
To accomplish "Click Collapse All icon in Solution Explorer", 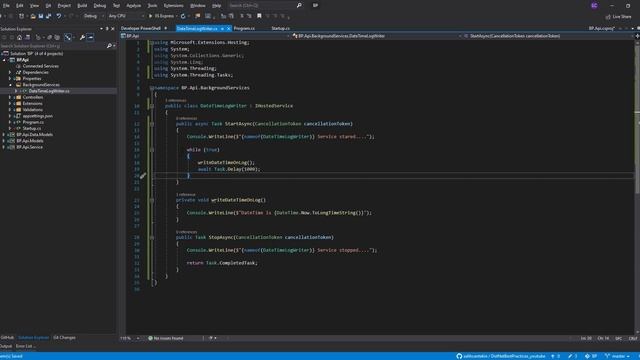I will [x=49, y=37].
